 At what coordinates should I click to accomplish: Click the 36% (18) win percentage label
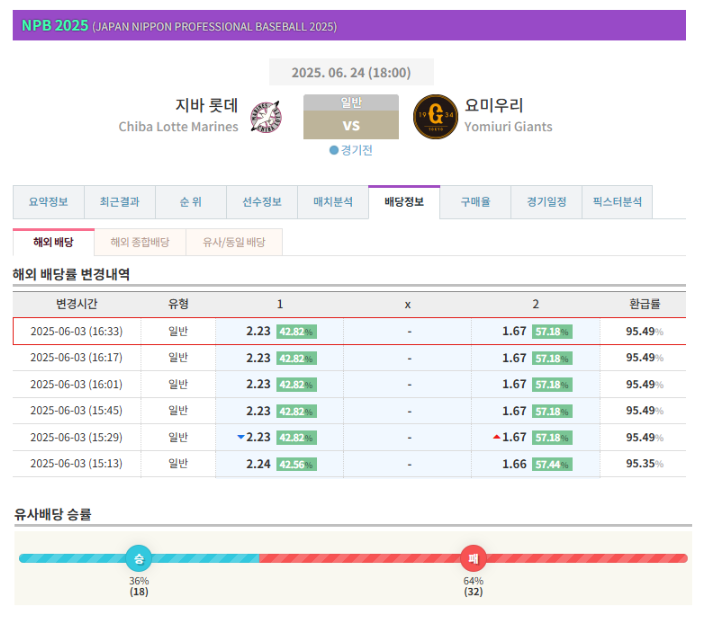[x=139, y=586]
